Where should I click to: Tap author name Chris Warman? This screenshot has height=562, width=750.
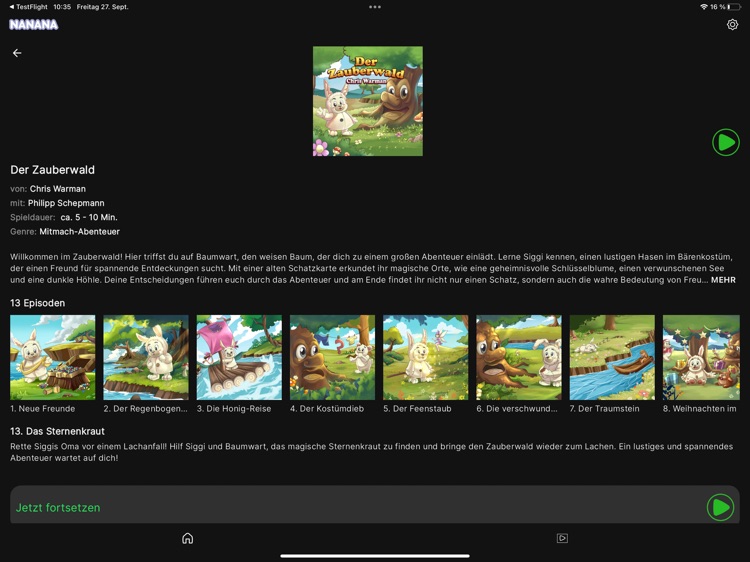click(x=58, y=189)
